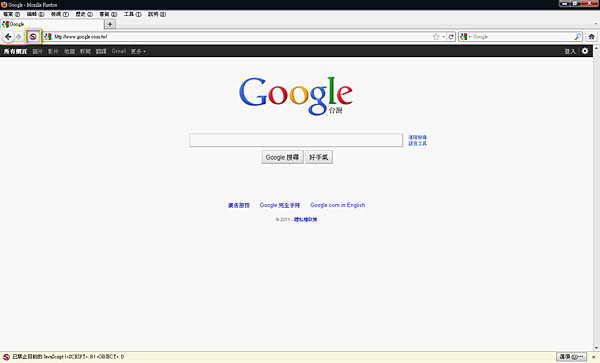Viewport: 600px width, 363px height.
Task: Click the vertical scrollbar down arrow
Action: coord(597,348)
